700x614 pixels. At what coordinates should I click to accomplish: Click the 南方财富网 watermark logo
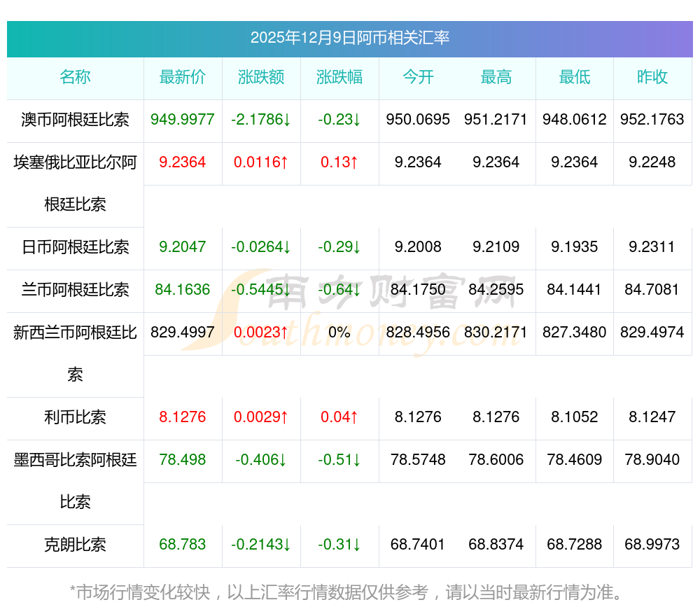[350, 308]
